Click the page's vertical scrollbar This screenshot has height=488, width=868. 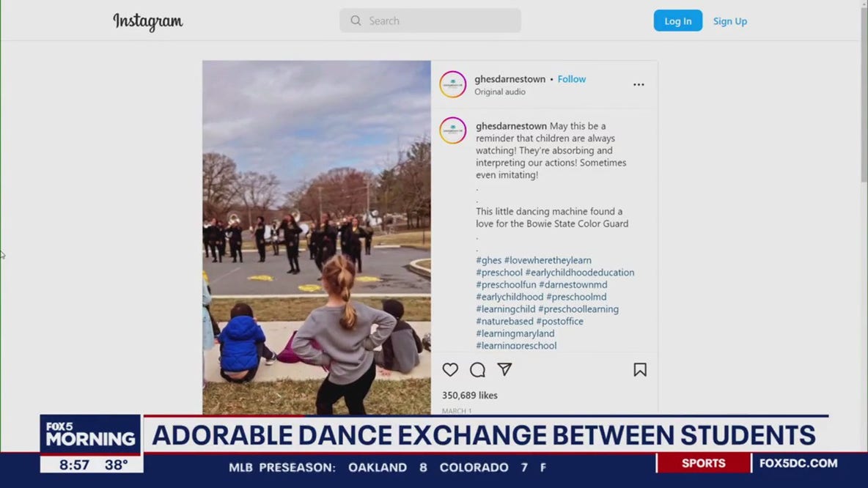tap(863, 110)
